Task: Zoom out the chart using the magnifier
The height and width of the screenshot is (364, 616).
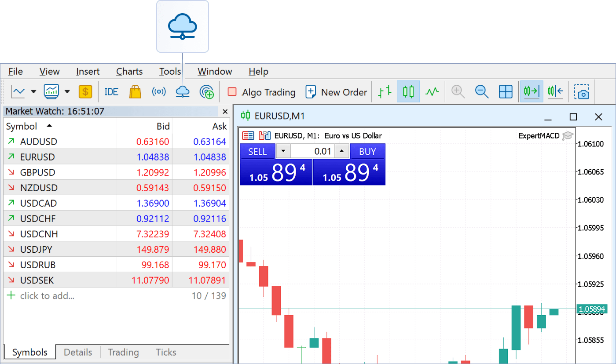Action: (481, 91)
